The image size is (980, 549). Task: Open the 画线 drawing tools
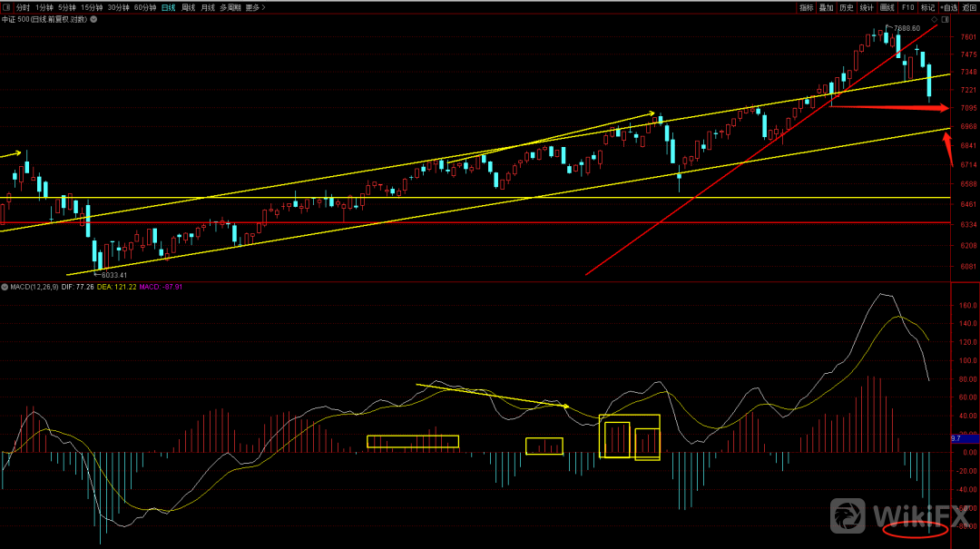pos(887,7)
